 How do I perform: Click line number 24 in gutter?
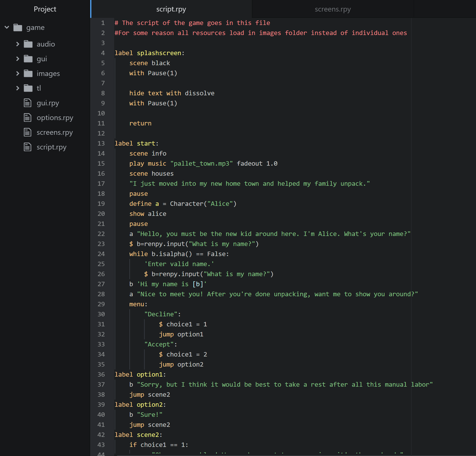click(x=101, y=254)
